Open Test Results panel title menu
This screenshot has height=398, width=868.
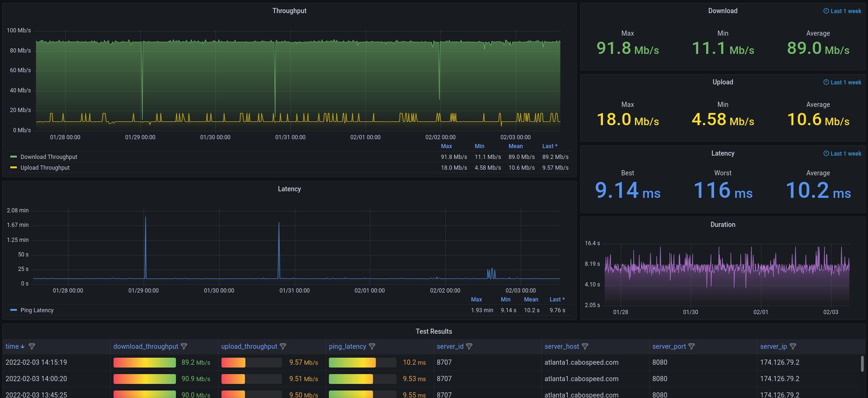pyautogui.click(x=434, y=331)
